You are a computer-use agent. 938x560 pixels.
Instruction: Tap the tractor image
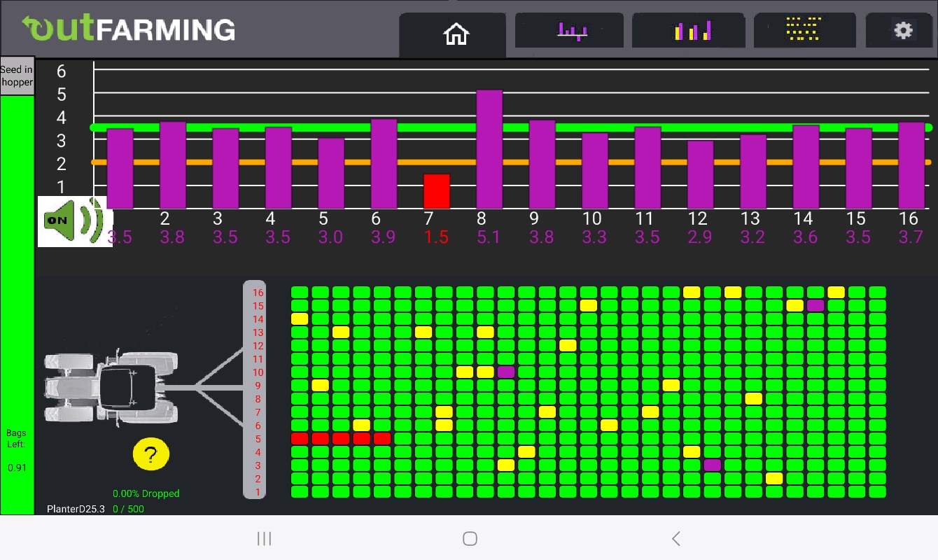(112, 386)
